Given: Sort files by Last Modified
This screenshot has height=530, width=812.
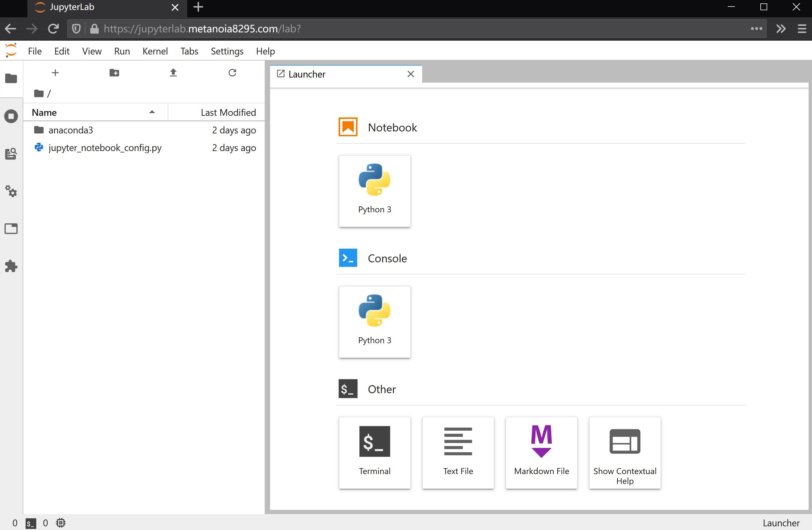Looking at the screenshot, I should [x=228, y=112].
